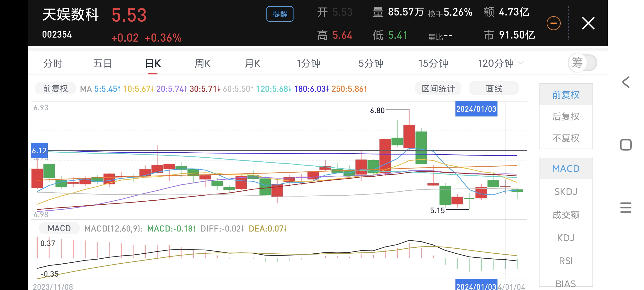Screen dimensions: 644x290
Task: Tap the 2024/01/03 crosshair date marker
Action: [x=476, y=109]
